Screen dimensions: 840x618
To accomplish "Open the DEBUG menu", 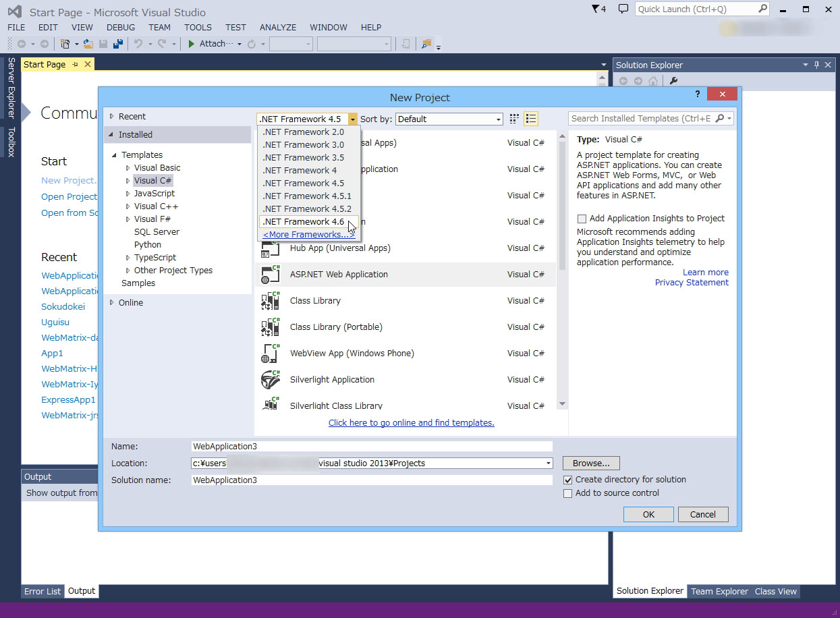I will [x=121, y=27].
